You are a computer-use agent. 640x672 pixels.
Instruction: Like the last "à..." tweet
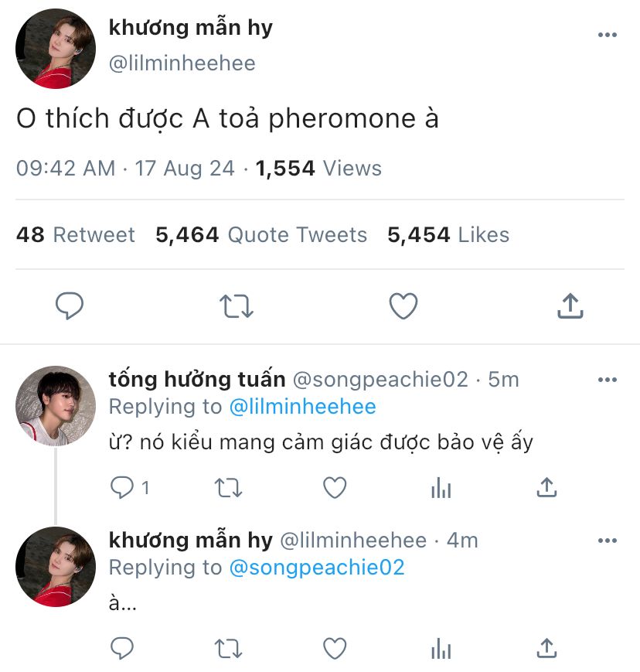coord(334,648)
